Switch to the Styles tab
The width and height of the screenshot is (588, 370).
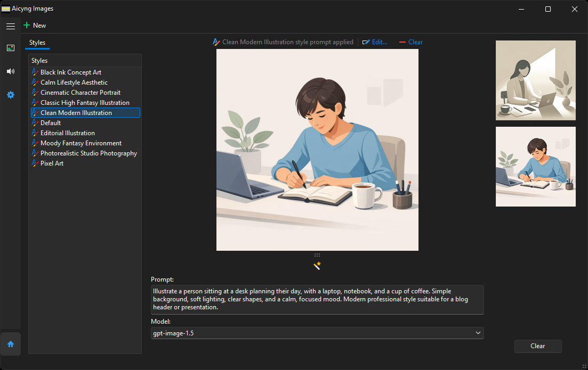[x=37, y=43]
